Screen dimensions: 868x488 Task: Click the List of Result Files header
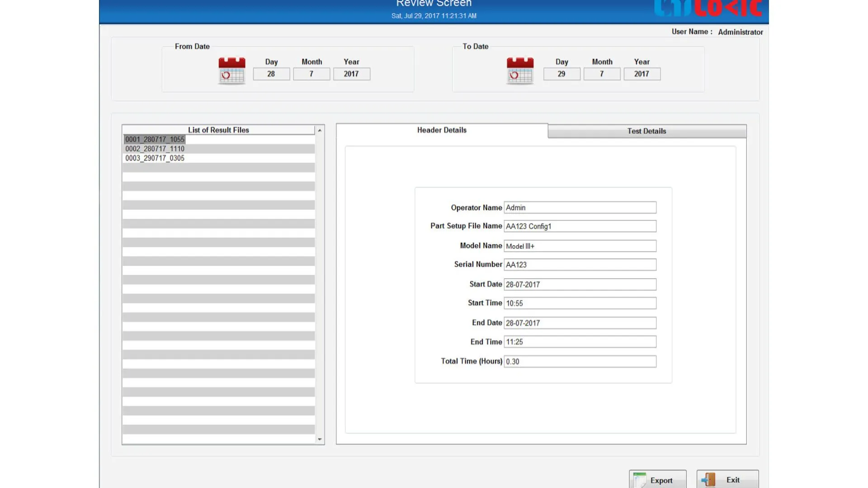coord(218,130)
